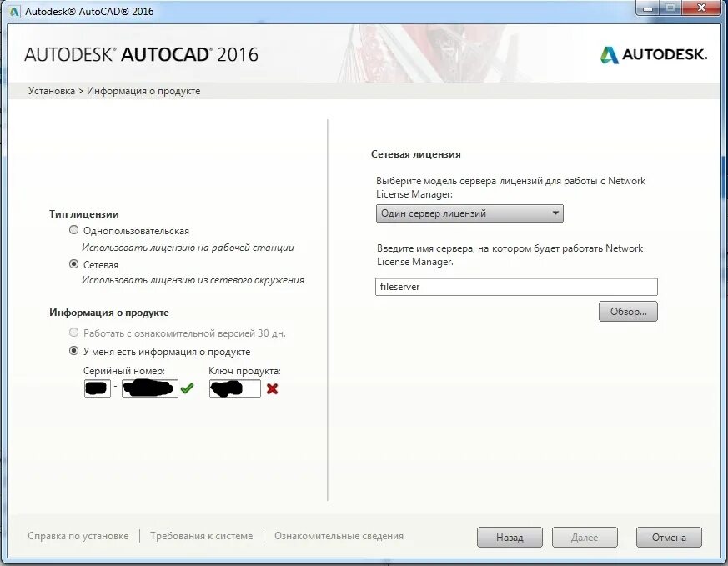
Task: Click the Обзор... browse button
Action: tap(628, 311)
